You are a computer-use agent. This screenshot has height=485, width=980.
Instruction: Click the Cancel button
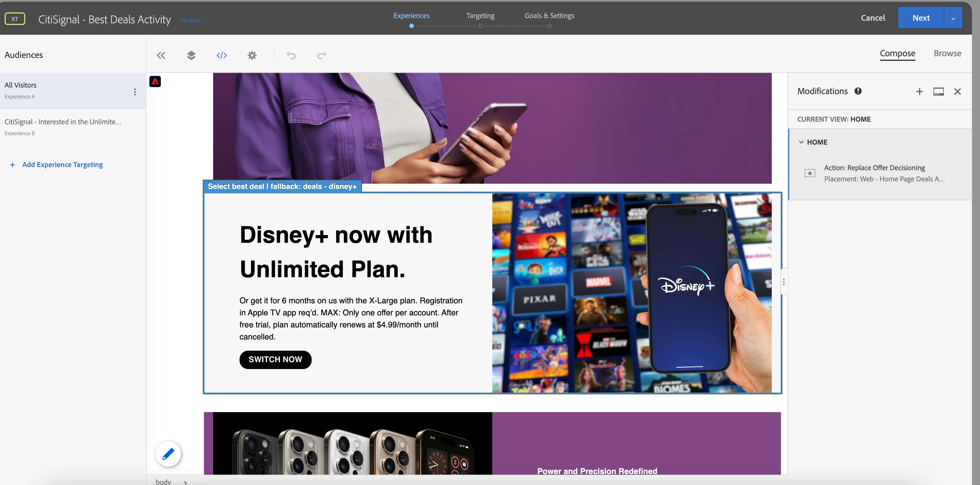coord(873,18)
